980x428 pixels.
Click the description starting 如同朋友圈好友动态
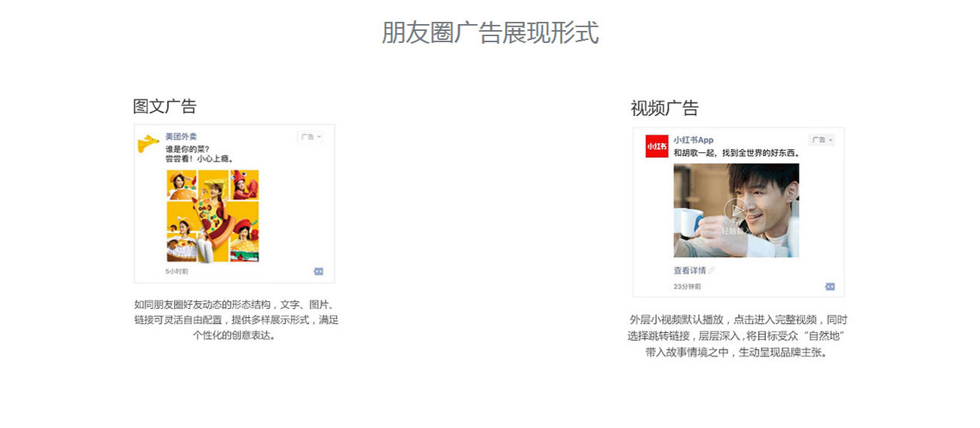(x=237, y=320)
